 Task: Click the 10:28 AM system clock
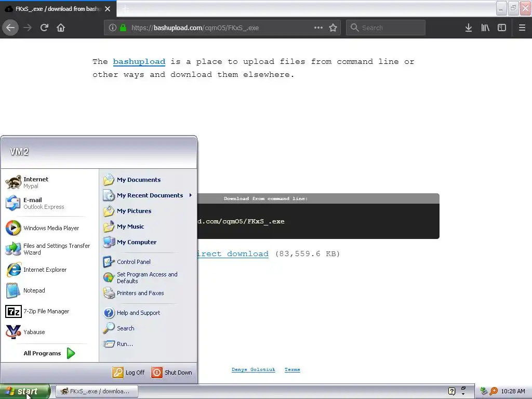pyautogui.click(x=513, y=391)
